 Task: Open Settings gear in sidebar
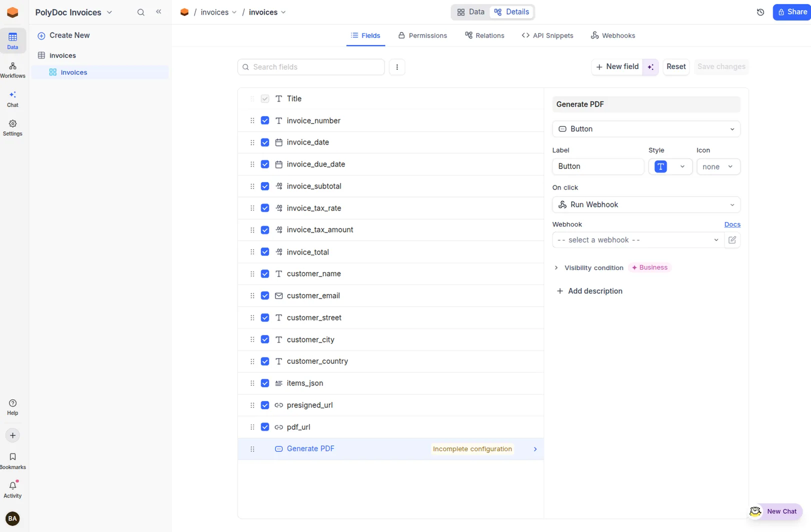click(12, 128)
